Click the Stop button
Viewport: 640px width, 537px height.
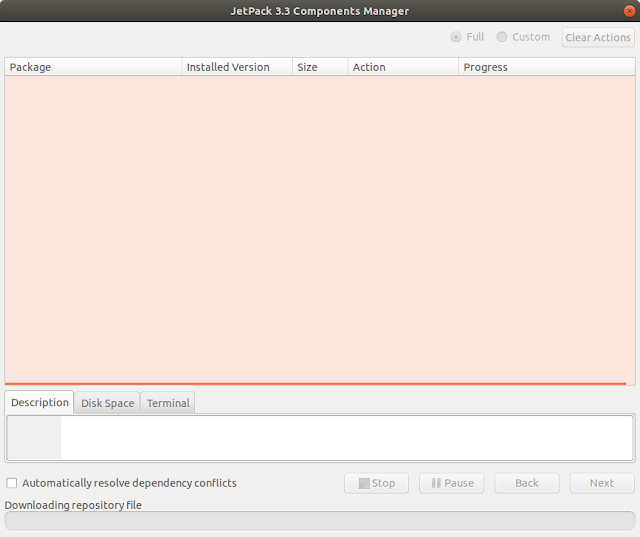[x=376, y=483]
